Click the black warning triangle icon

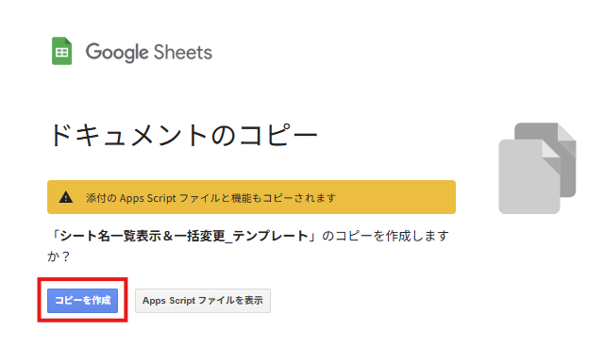66,197
